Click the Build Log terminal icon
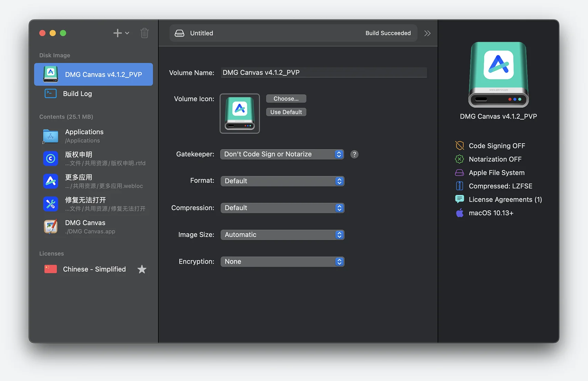The image size is (588, 381). pyautogui.click(x=50, y=94)
